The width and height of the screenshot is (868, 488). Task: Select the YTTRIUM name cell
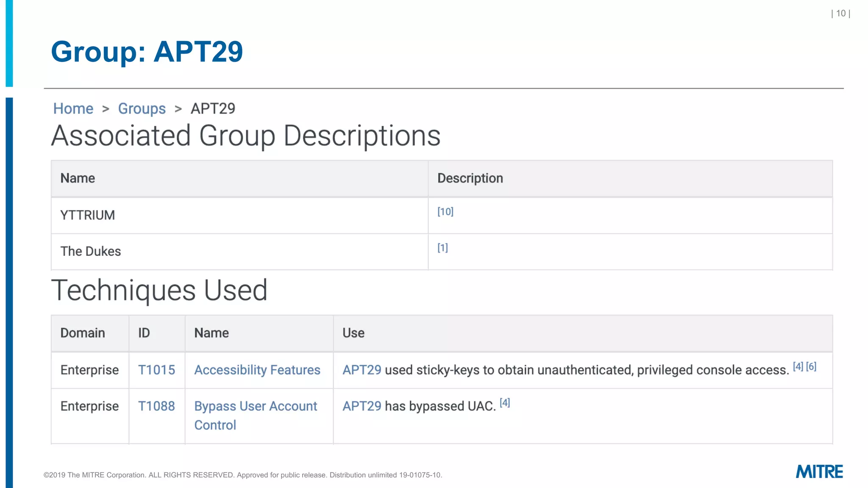point(239,215)
